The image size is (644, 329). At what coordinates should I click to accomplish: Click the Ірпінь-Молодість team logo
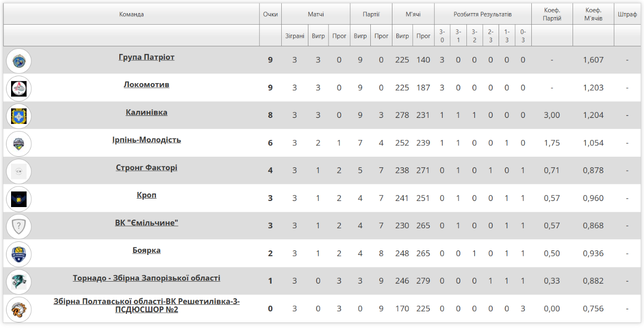click(x=19, y=144)
